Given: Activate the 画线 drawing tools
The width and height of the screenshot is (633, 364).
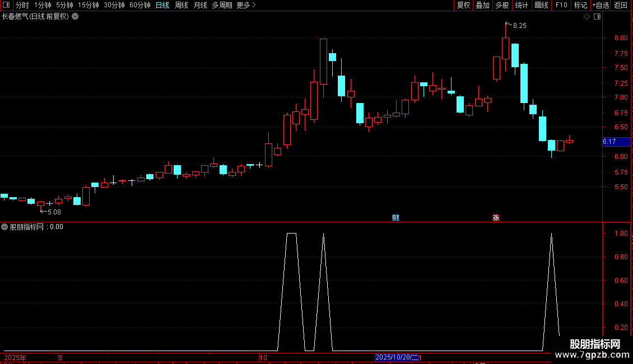Looking at the screenshot, I should [x=541, y=5].
